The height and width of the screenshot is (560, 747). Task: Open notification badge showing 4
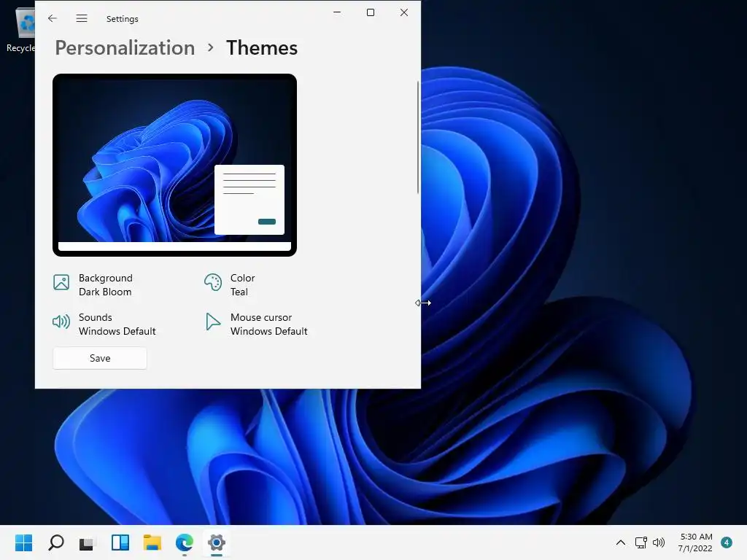point(727,542)
